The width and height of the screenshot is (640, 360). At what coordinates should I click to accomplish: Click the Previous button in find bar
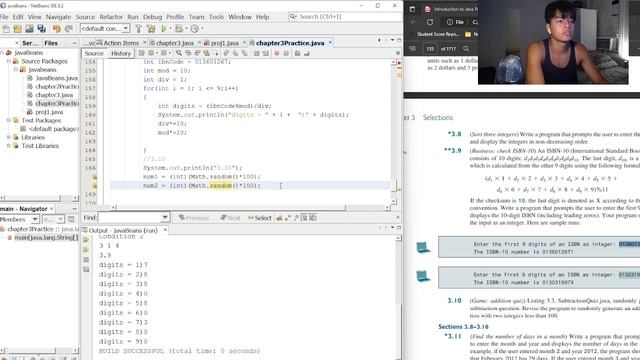[x=194, y=218]
